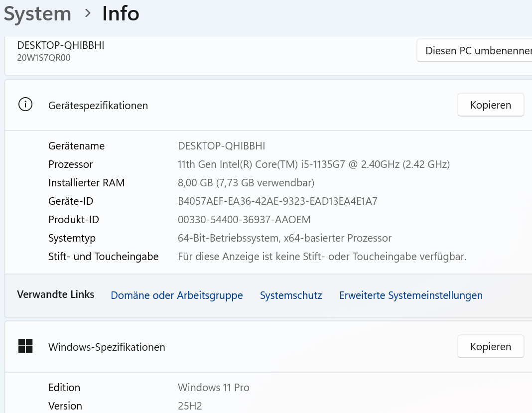Viewport: 532px width, 413px height.
Task: Collapse the Windows-Spezifikationen section header
Action: [x=268, y=346]
